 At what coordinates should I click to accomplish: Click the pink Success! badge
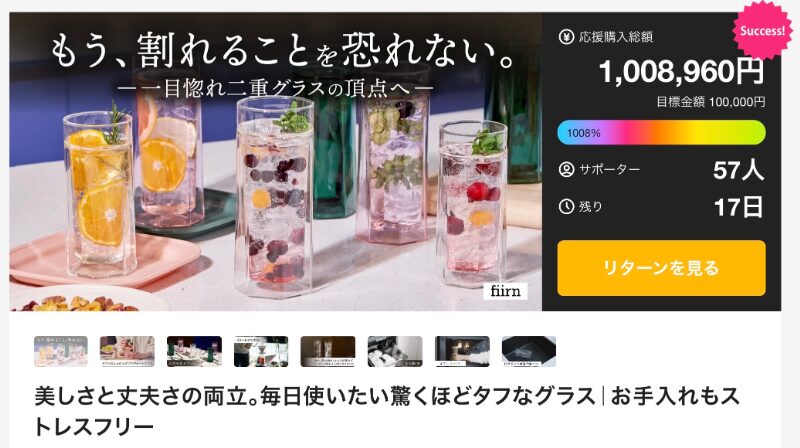[763, 30]
